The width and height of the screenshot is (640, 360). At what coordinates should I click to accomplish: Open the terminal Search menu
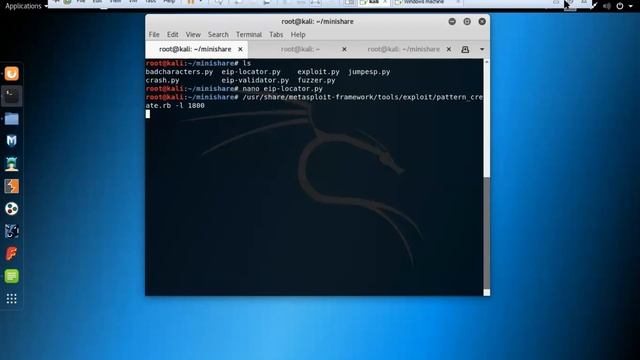pos(218,35)
